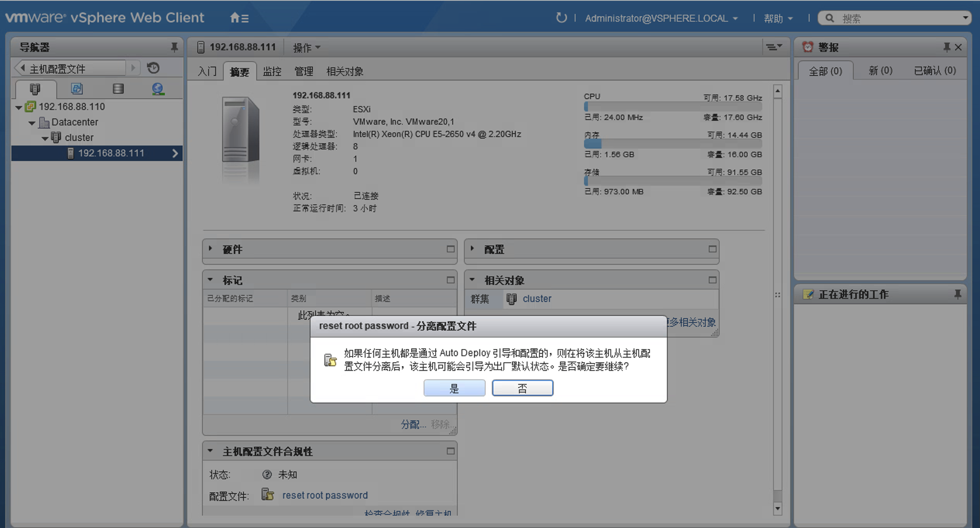Collapse the Datacenter tree node
This screenshot has height=528, width=980.
[32, 123]
